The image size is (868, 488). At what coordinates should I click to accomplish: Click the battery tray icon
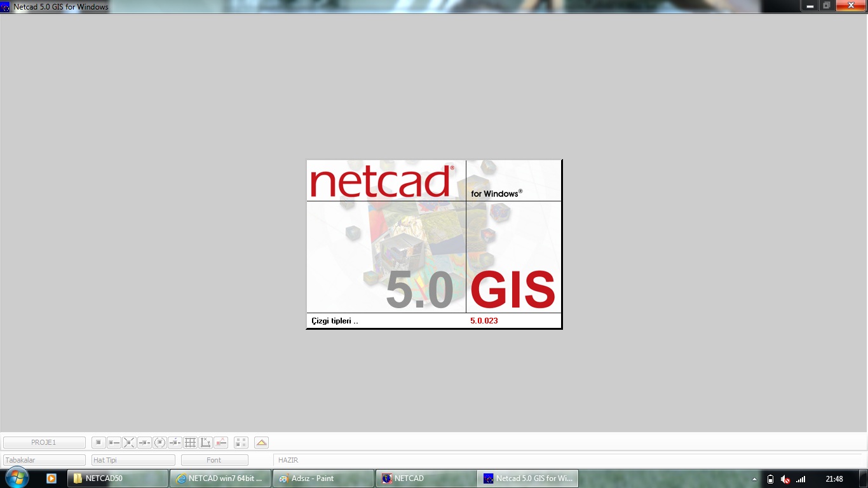tap(770, 479)
